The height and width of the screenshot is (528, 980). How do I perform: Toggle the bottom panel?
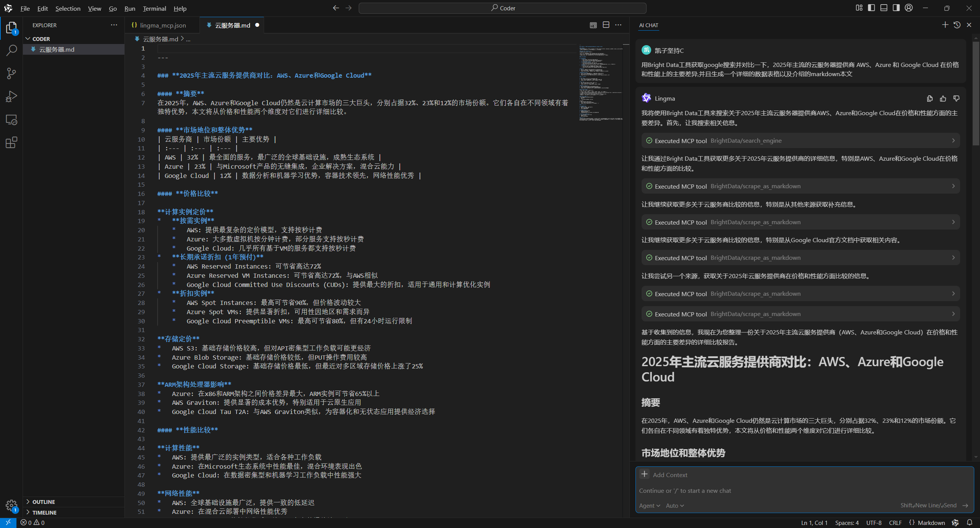[x=884, y=8]
